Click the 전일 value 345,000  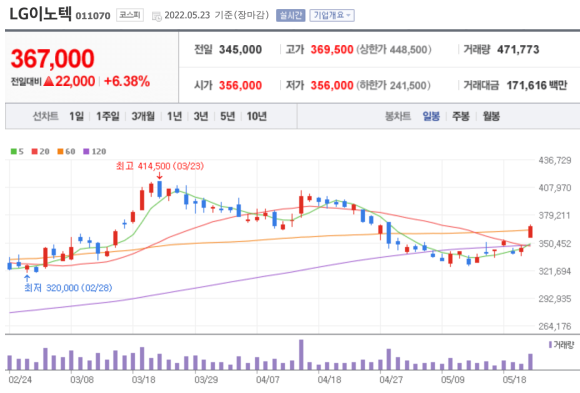[240, 50]
